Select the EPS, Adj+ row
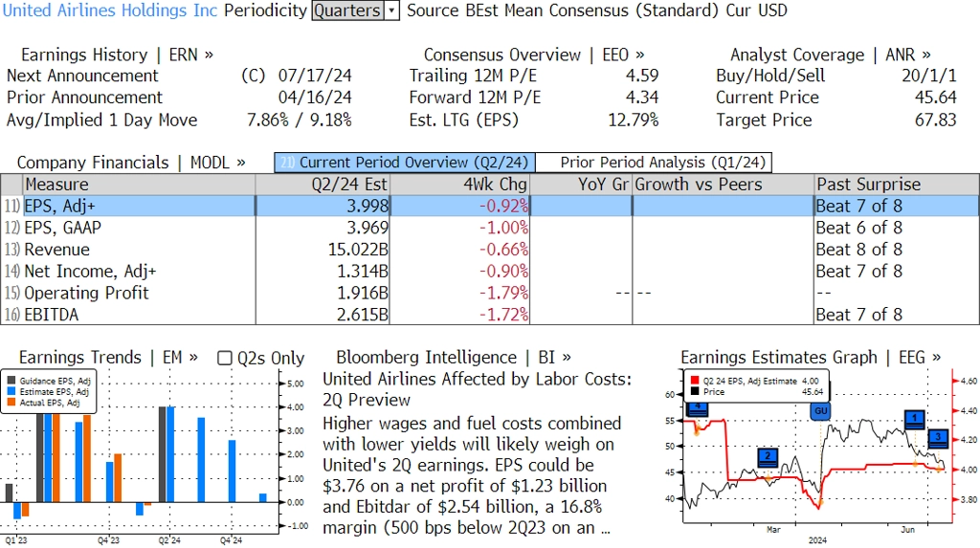Viewport: 980px width, 548px height. [490, 206]
